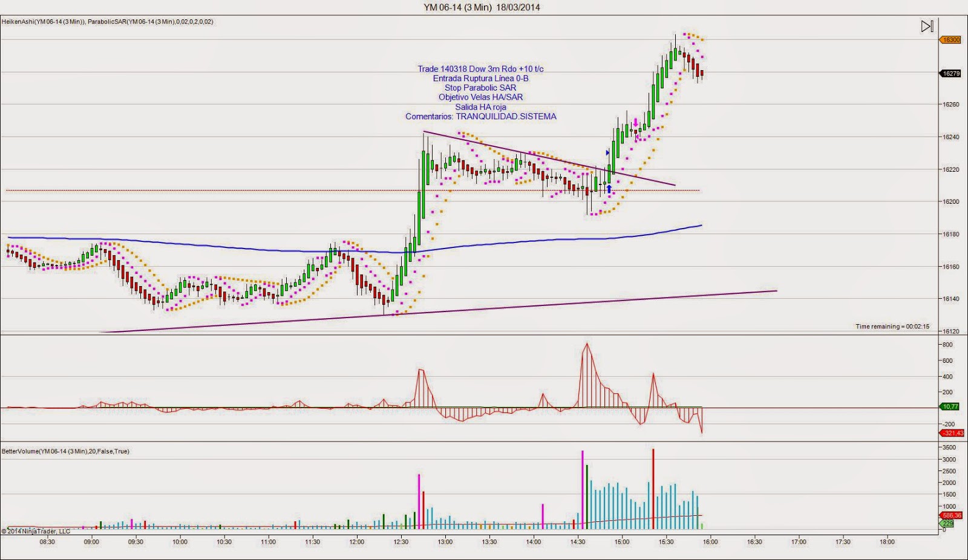Viewport: 968px width, 560px height.
Task: Click the scroll-to-latest-bar arrow icon
Action: point(927,26)
